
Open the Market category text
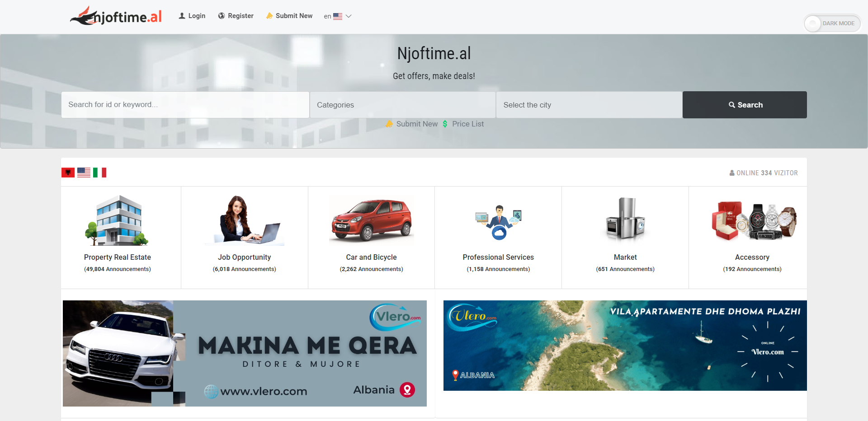pos(625,257)
